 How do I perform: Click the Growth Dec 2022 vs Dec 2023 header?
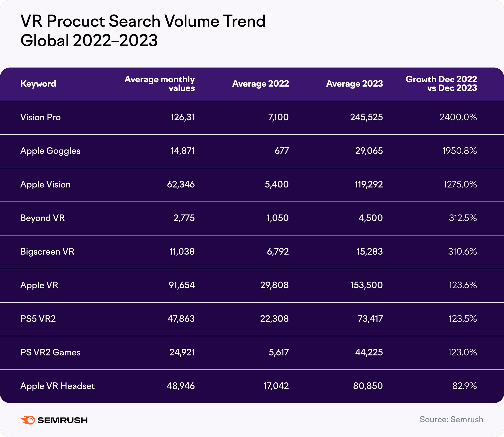coord(441,84)
